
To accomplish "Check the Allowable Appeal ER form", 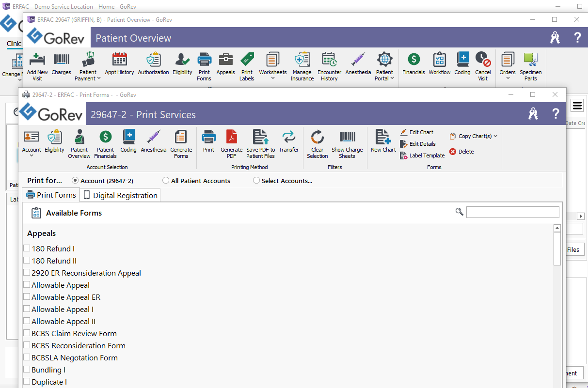I will [27, 296].
